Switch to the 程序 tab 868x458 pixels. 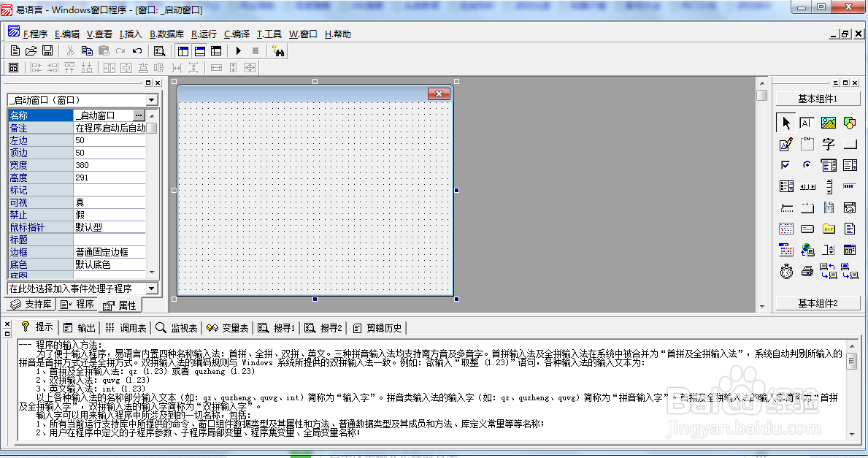coord(77,304)
